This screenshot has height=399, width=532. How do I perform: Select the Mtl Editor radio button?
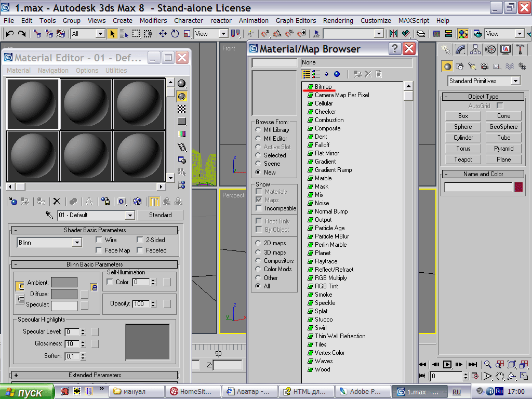pos(258,138)
